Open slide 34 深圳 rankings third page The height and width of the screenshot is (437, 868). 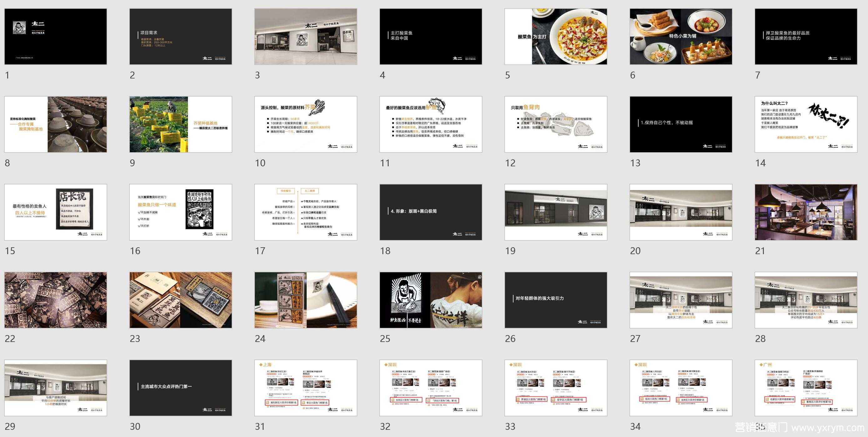click(x=681, y=388)
